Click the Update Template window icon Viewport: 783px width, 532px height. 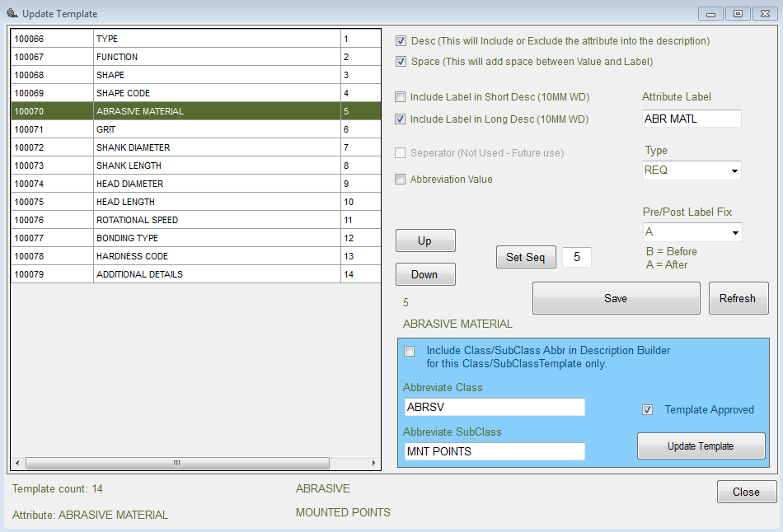tap(10, 13)
